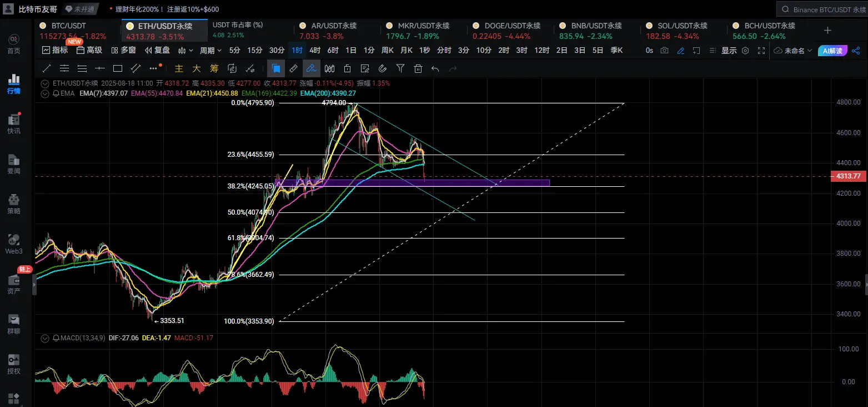The height and width of the screenshot is (407, 868).
Task: Click the current price label 4313.77
Action: [x=849, y=176]
